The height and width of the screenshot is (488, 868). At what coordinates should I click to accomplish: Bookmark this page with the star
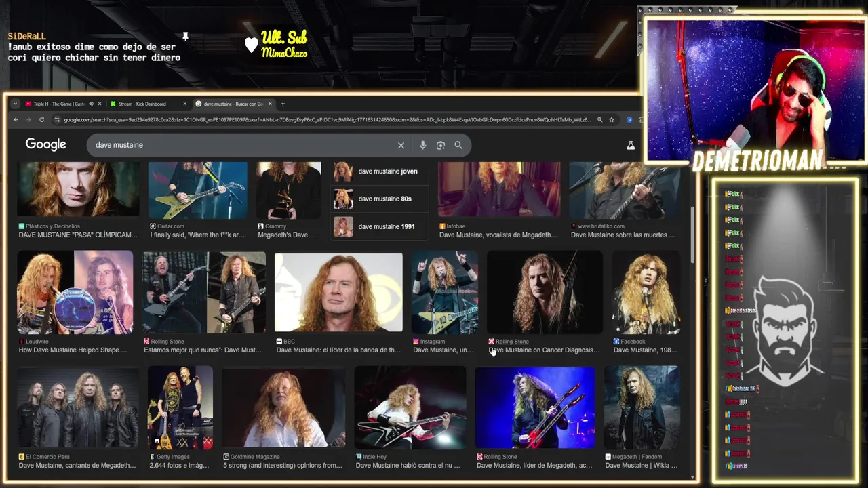click(612, 120)
